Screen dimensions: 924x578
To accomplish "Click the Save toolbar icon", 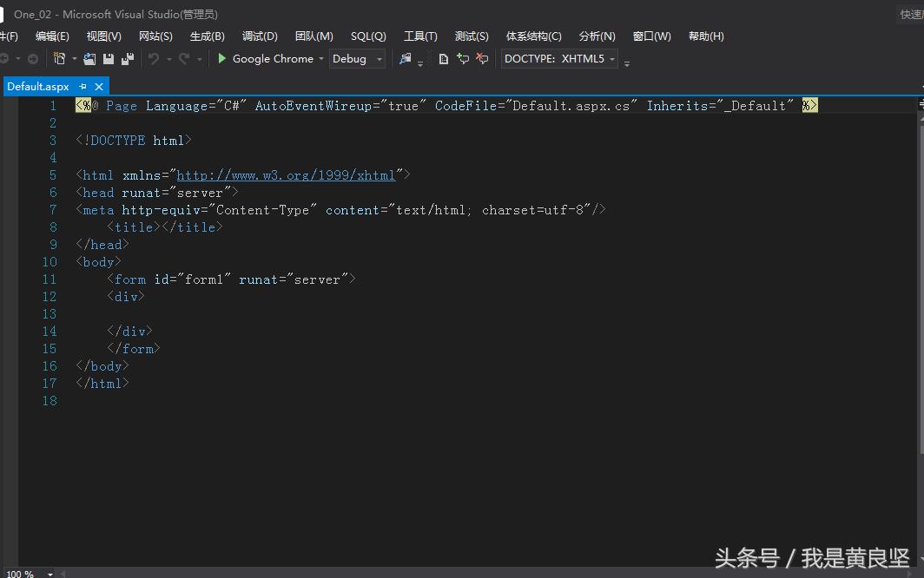I will [109, 58].
